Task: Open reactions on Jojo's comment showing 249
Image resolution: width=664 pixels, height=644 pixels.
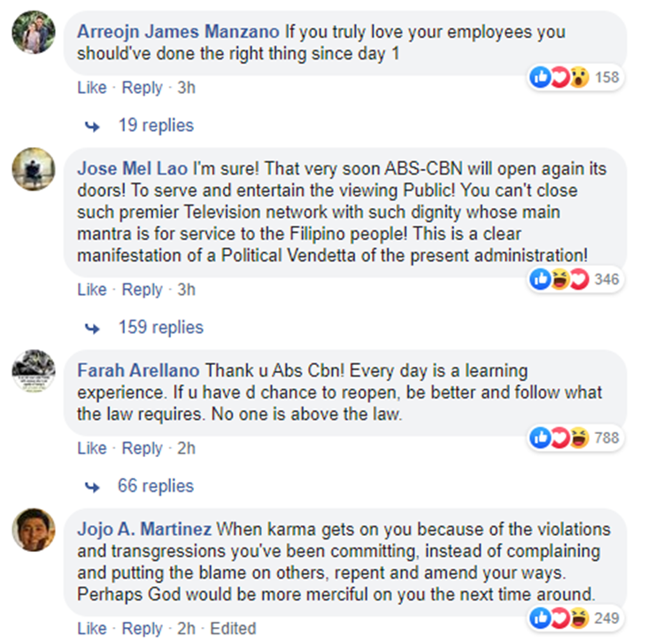Action: pyautogui.click(x=575, y=617)
